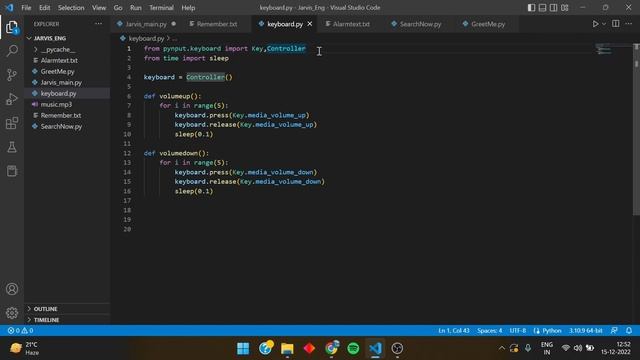Toggle Secondary Side Bar layout button
Screen dimensions: 640x360
pos(553,8)
